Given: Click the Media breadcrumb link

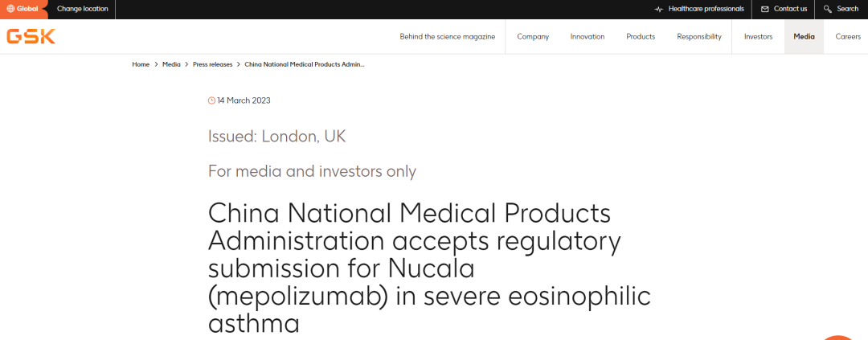Looking at the screenshot, I should click(171, 63).
